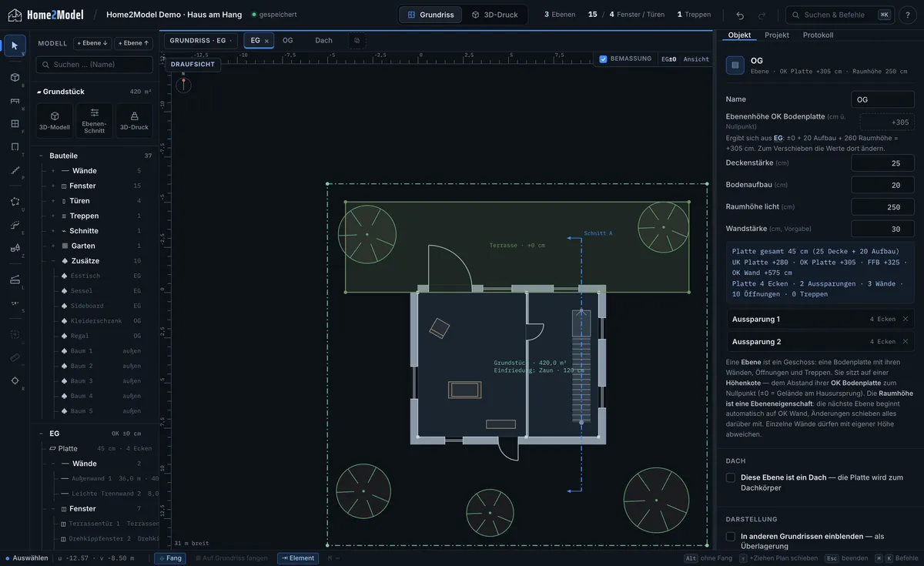Image resolution: width=924 pixels, height=566 pixels.
Task: Expand the Schnitte group
Action: point(53,231)
